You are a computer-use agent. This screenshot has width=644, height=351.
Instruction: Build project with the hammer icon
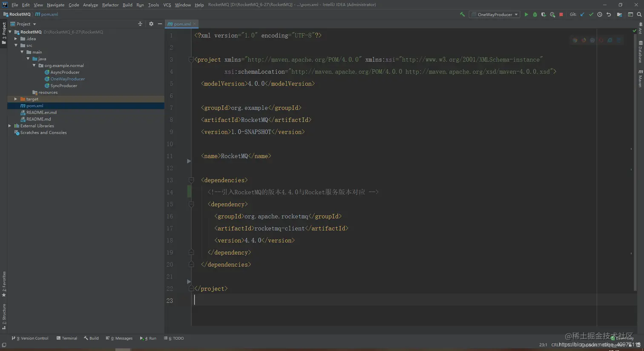(462, 14)
